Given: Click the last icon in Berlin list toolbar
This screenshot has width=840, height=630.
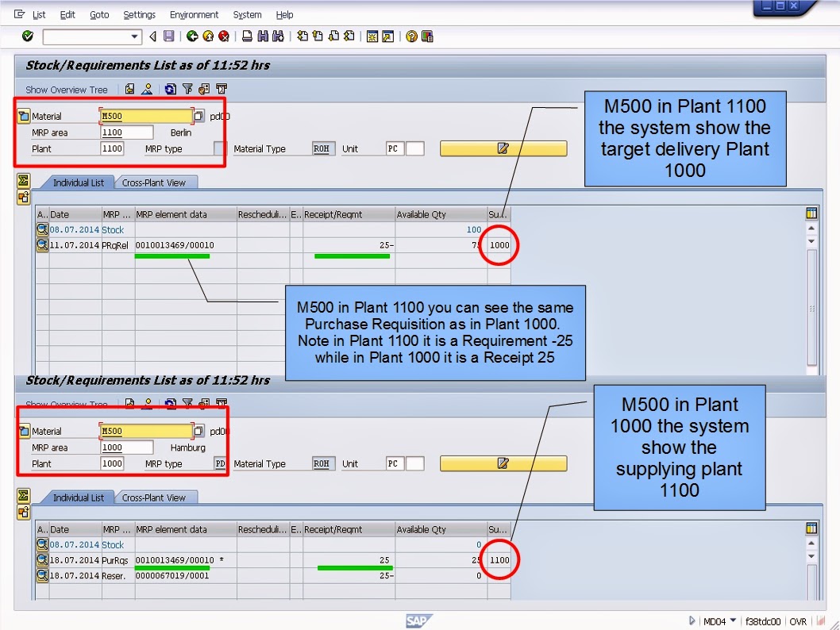Looking at the screenshot, I should coord(222,89).
